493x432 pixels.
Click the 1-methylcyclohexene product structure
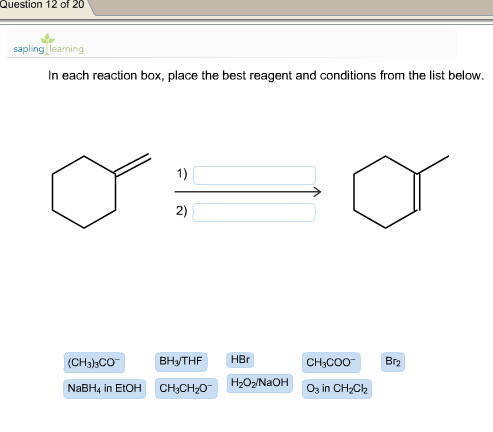(x=401, y=192)
